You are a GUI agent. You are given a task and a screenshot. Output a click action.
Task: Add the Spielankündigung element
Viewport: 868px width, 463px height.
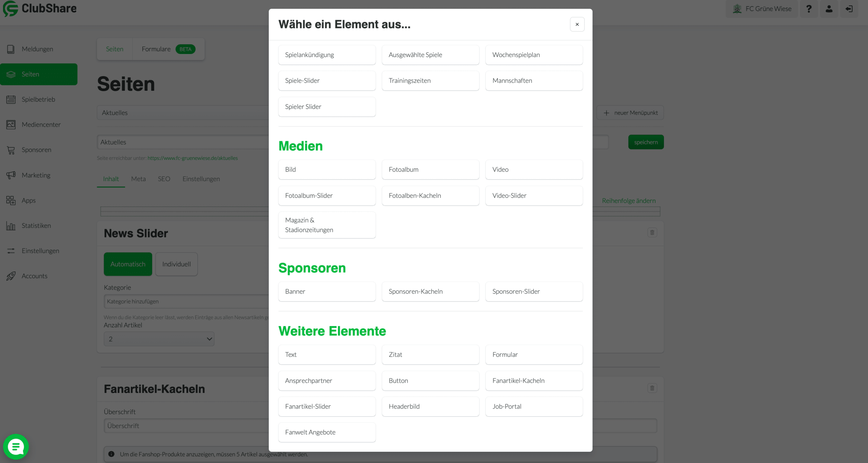click(x=327, y=55)
